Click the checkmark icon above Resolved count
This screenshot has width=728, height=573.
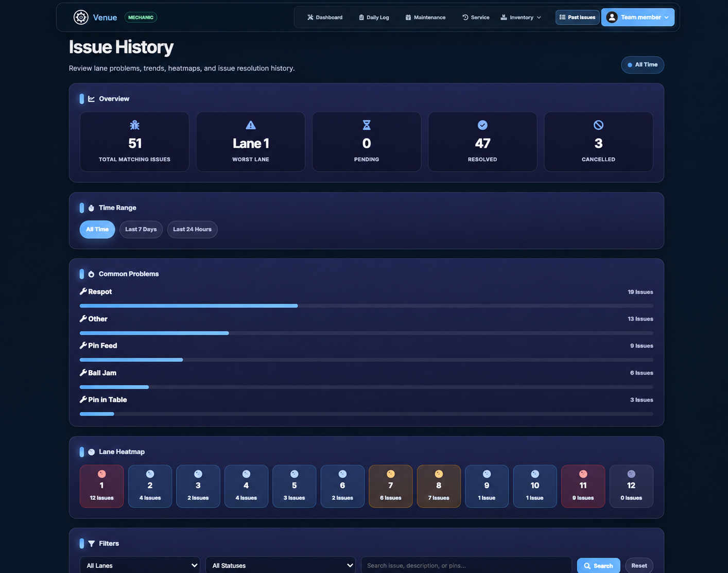pos(482,125)
